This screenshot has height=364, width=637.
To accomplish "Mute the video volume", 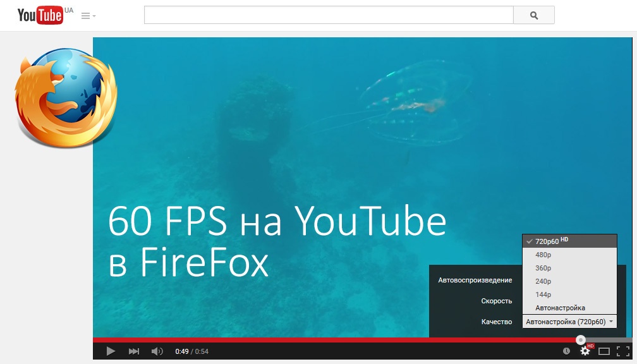I will tap(157, 350).
